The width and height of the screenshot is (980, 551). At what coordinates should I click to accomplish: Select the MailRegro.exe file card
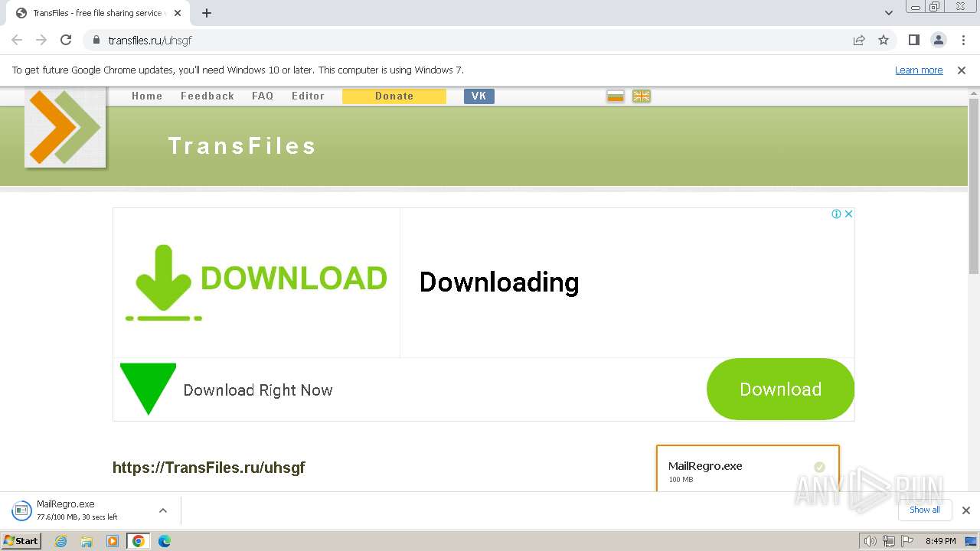748,468
